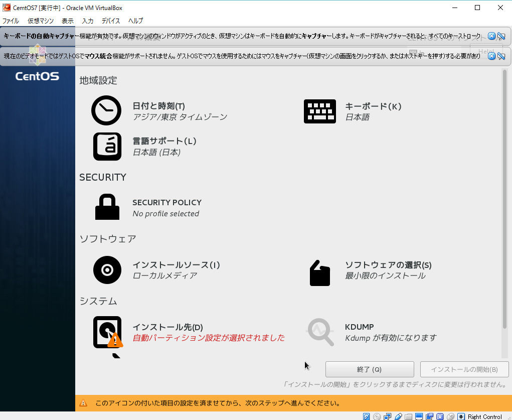Open the インストールソース disc icon
Screen dimensions: 512x420
(107, 270)
